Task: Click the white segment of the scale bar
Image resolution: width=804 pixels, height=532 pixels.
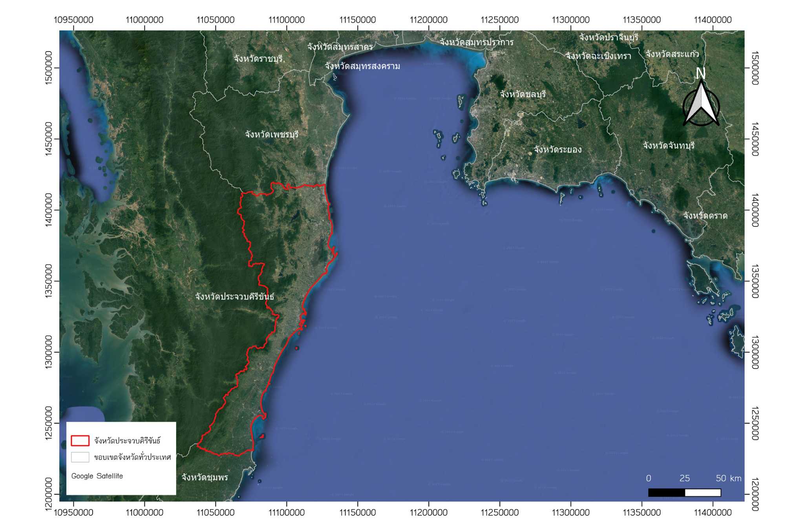Action: (703, 492)
